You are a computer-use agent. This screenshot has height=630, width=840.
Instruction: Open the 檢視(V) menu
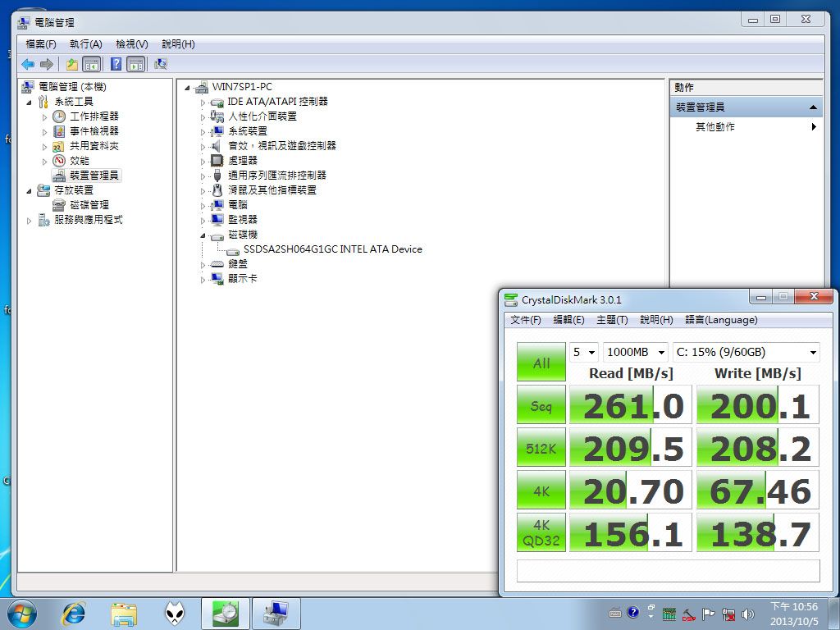[x=132, y=44]
